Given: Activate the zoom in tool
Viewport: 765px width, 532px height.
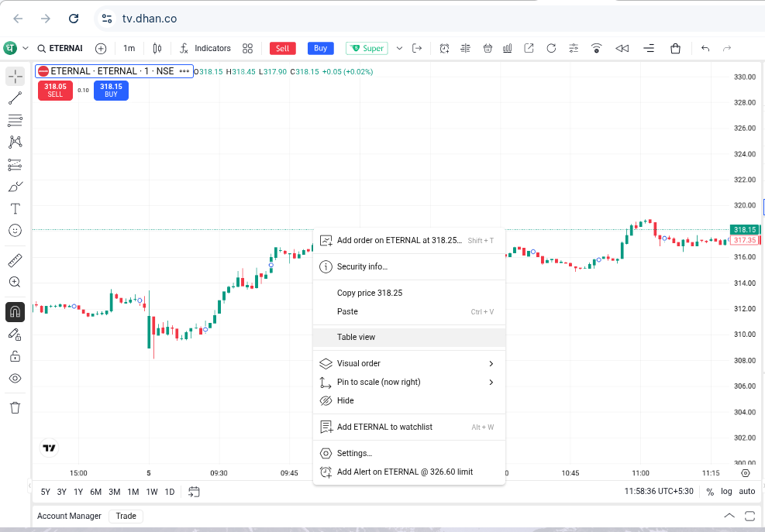Looking at the screenshot, I should point(16,283).
